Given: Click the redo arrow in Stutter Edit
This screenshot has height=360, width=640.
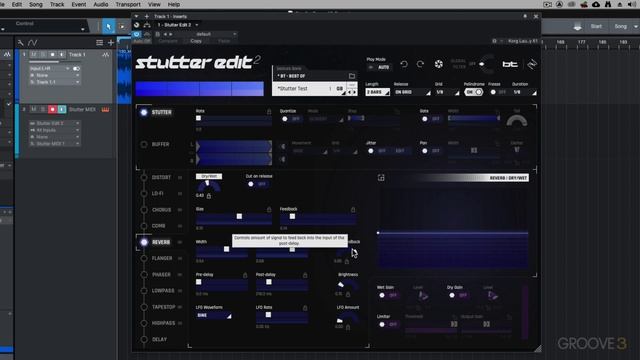Looking at the screenshot, I should point(420,64).
